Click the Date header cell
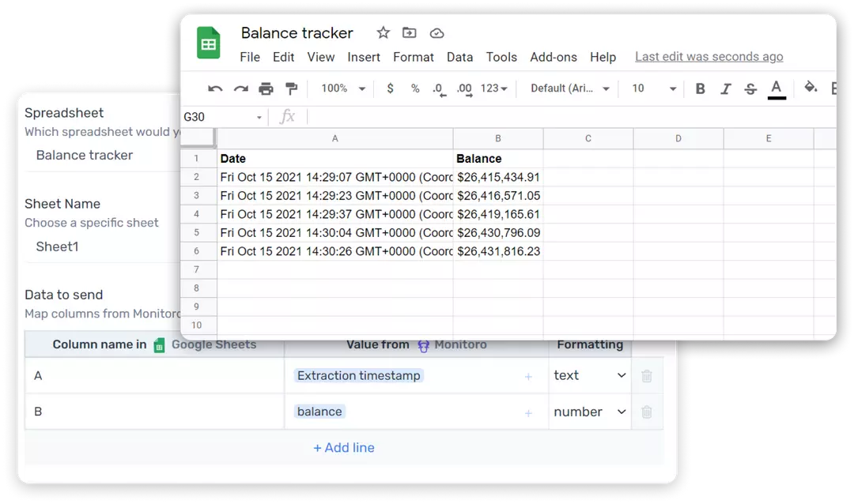 335,158
